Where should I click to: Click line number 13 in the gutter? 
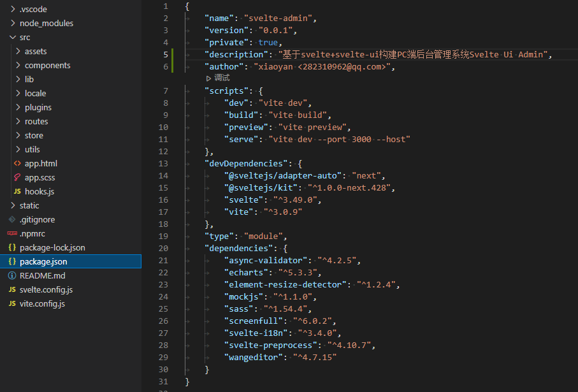coord(163,163)
